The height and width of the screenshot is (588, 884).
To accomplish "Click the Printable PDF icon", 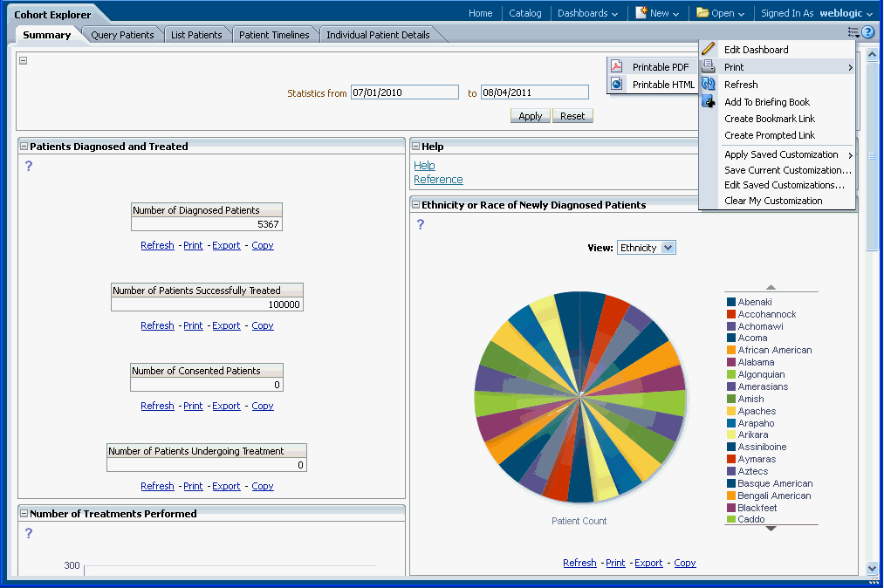I will pos(617,66).
